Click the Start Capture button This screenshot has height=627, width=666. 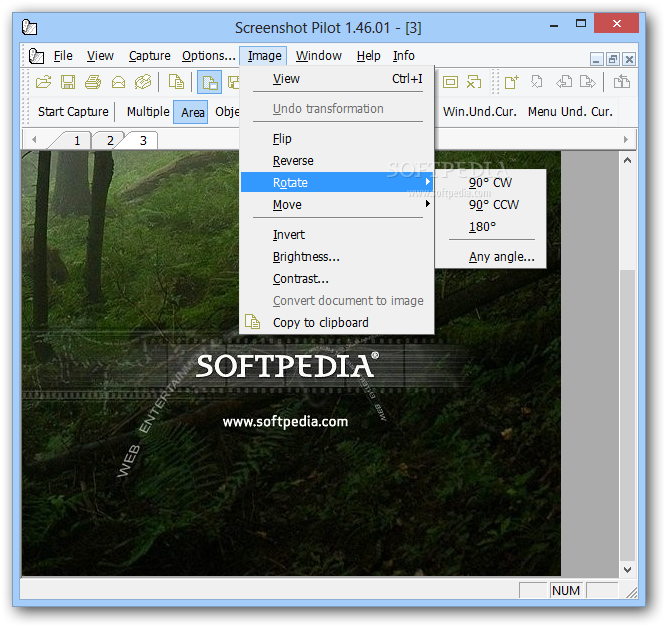pos(73,112)
